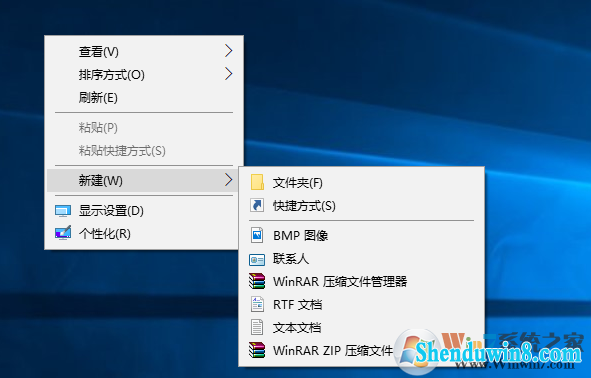Open 个性化(R) personalization

[142, 234]
